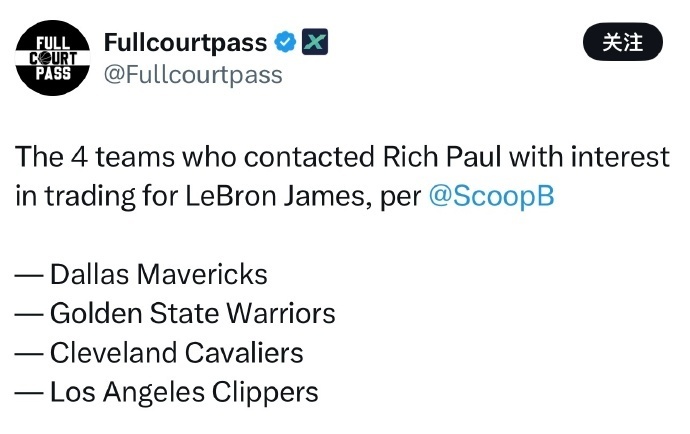Click the word "Clippers" in the list
The height and width of the screenshot is (434, 690).
tap(265, 392)
